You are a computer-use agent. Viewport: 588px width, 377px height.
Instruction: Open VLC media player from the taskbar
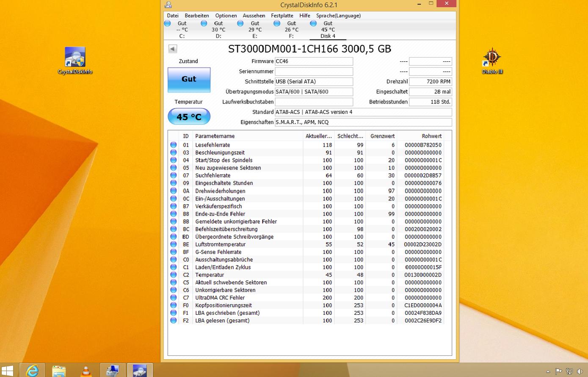tap(86, 371)
